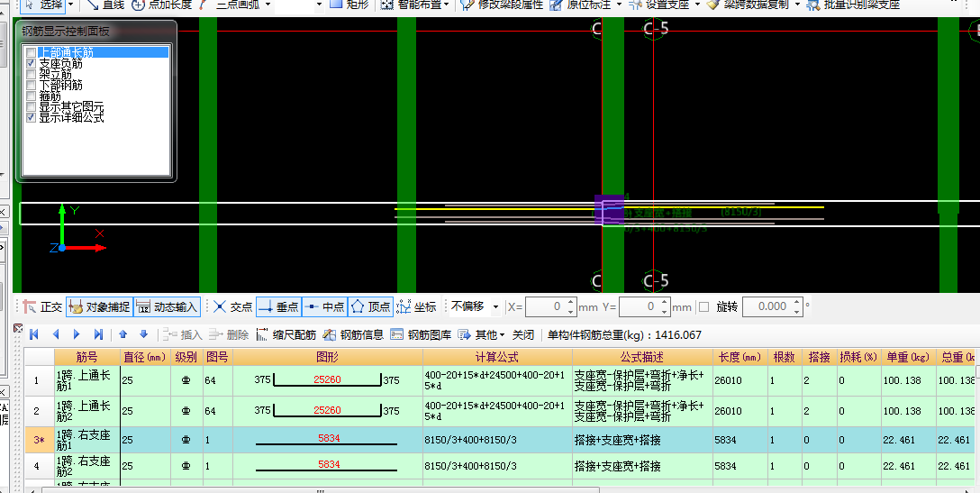Open 钢筋图库 rebar shape library

421,334
